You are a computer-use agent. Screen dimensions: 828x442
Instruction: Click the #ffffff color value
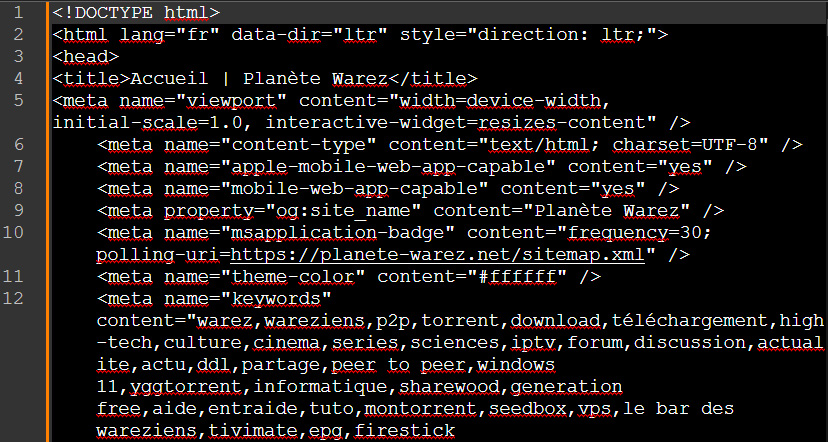click(x=517, y=277)
